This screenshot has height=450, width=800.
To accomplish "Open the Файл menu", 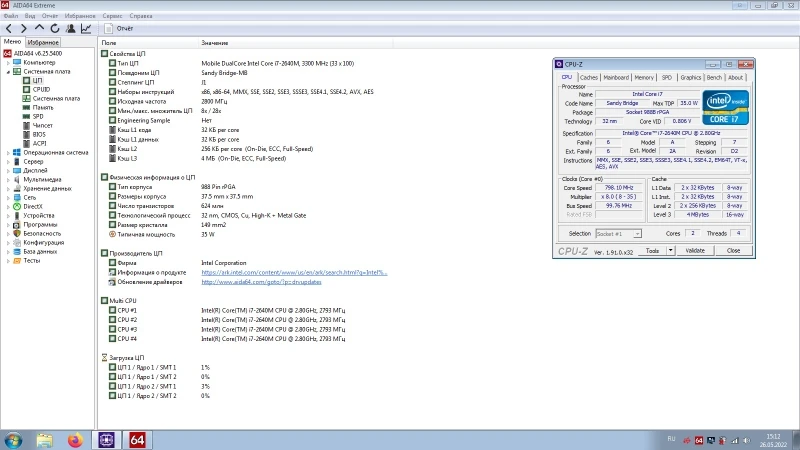I will click(11, 16).
